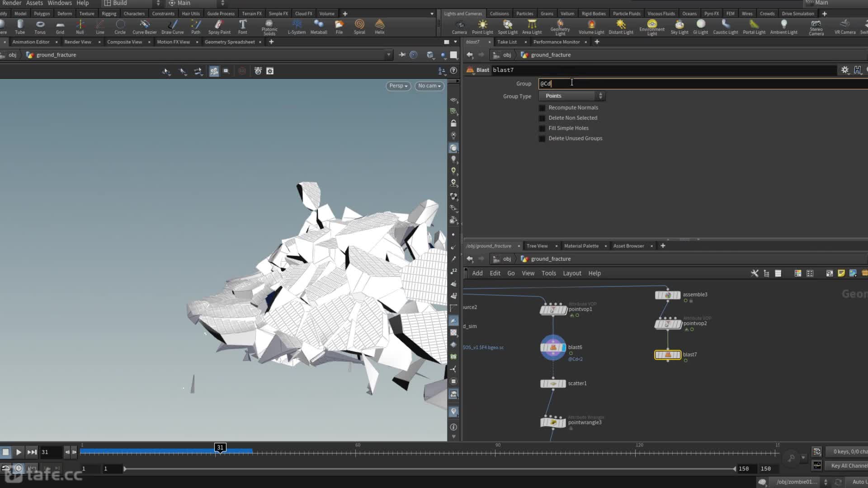Open the Render menu
This screenshot has width=868, height=488.
click(12, 3)
